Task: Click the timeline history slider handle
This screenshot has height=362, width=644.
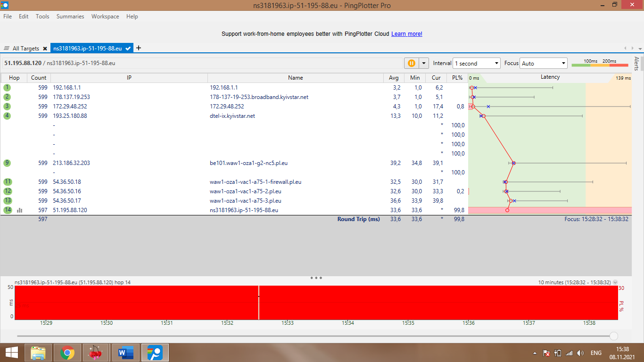Action: [614, 336]
